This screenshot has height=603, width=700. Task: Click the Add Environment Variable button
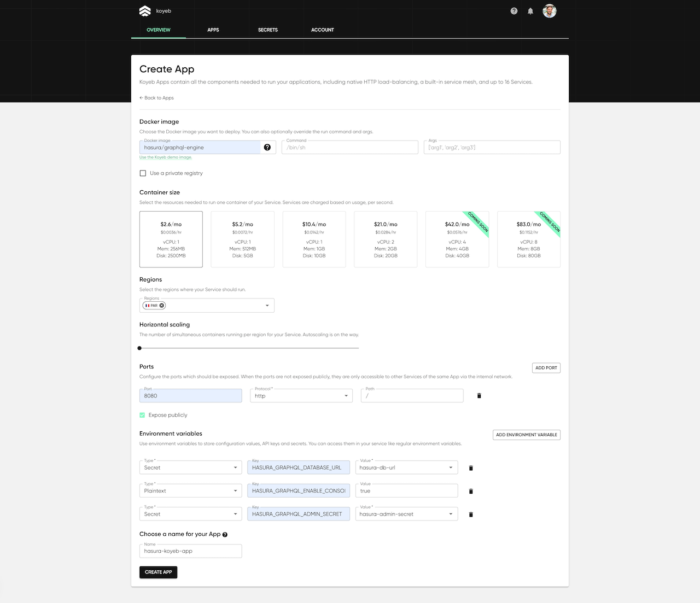pyautogui.click(x=526, y=435)
